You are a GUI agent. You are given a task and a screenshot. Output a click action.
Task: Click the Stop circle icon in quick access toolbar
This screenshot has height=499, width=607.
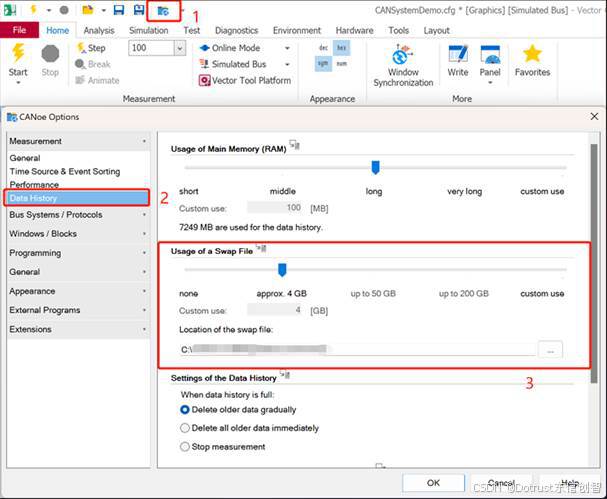(64, 10)
